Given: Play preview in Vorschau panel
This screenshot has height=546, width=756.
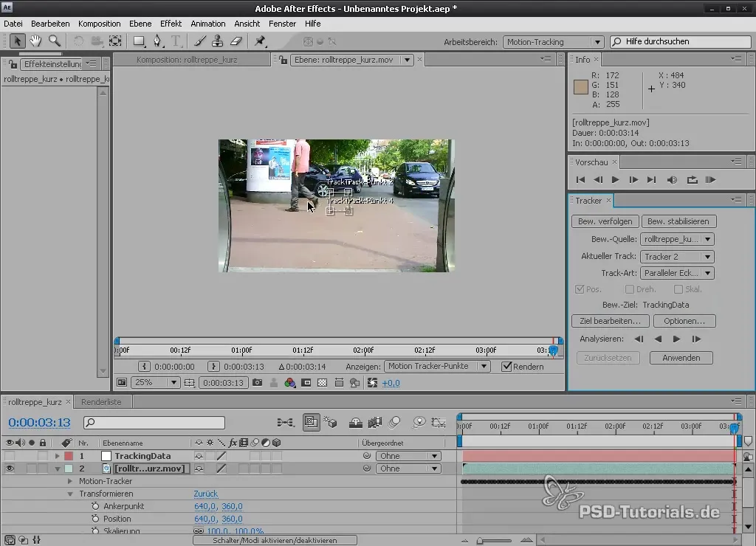Looking at the screenshot, I should 615,180.
